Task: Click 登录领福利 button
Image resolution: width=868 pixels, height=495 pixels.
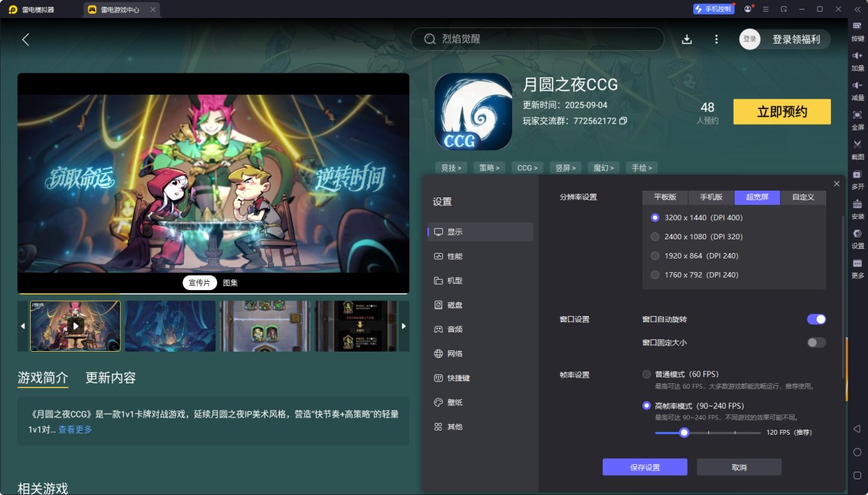Action: [796, 40]
